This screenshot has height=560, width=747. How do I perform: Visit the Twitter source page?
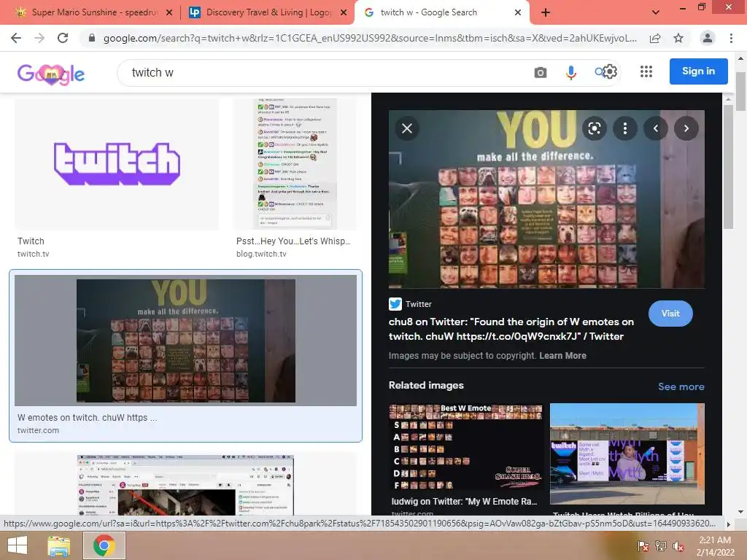click(x=670, y=314)
